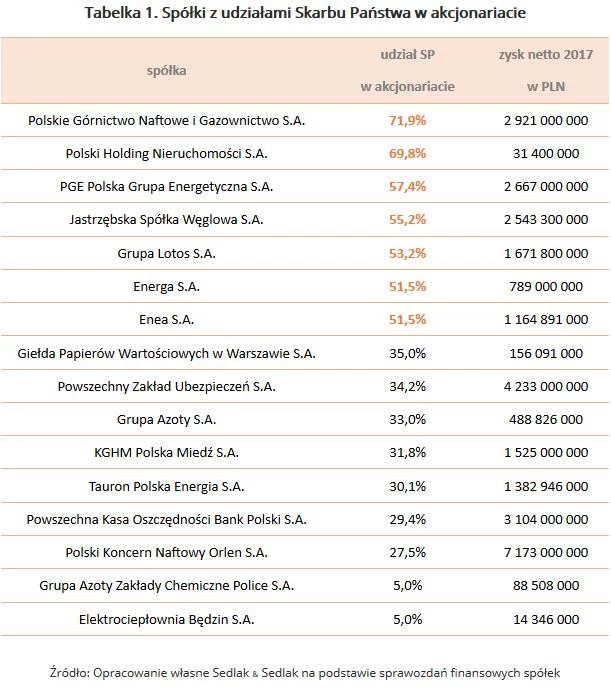The image size is (611, 697).
Task: Select Polski Holding Nieruchomości S.A. cell
Action: (166, 154)
